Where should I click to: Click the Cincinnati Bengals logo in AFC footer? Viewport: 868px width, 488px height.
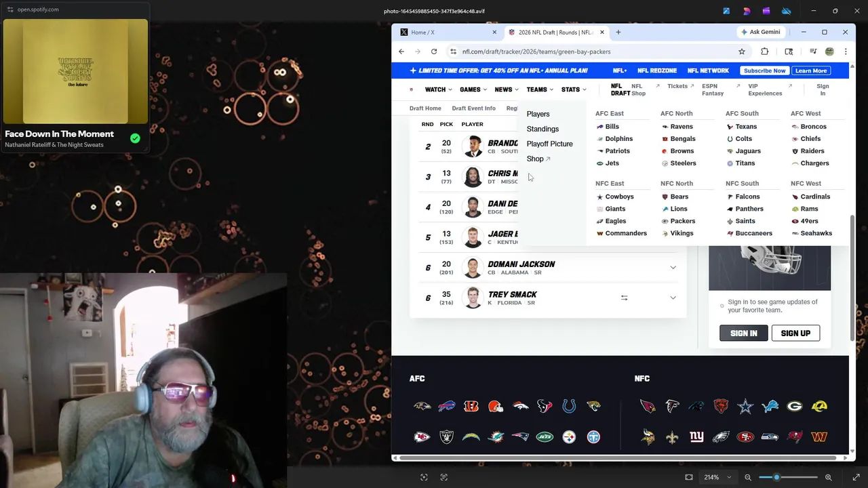coord(471,406)
